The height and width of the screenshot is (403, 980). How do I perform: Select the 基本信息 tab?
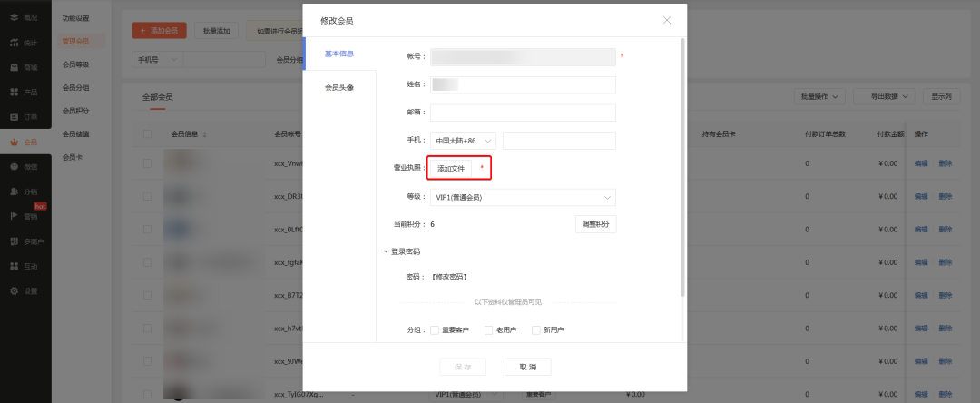point(338,54)
